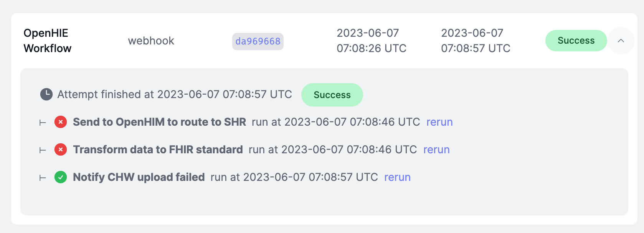Click the tree branch marker before Notify CHW step

click(42, 177)
